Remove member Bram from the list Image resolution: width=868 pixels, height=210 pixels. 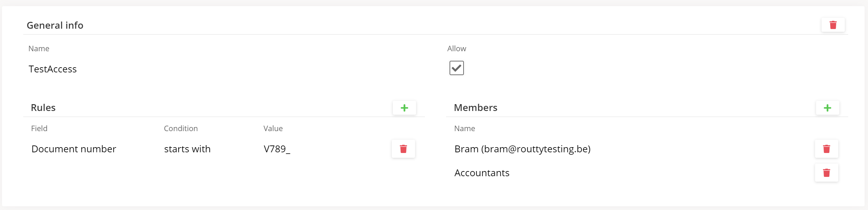click(x=826, y=149)
